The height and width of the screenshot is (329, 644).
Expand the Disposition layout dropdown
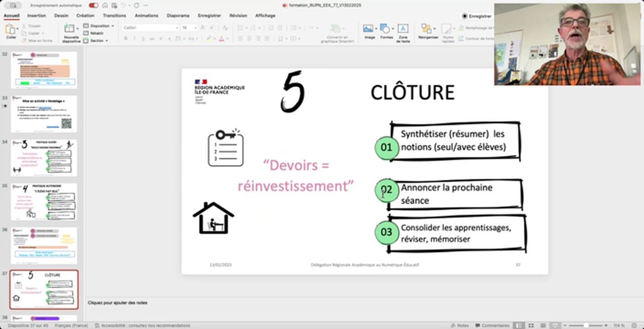(102, 26)
